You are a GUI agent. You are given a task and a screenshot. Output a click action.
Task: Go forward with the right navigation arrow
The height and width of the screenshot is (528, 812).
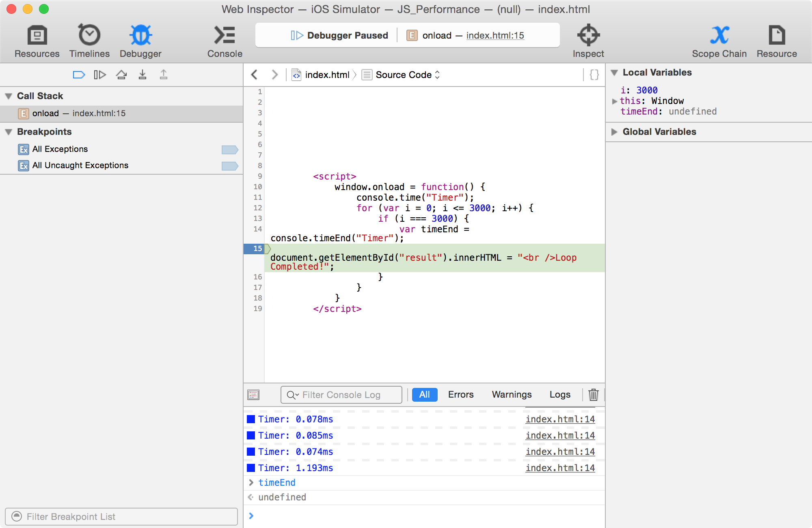(275, 75)
